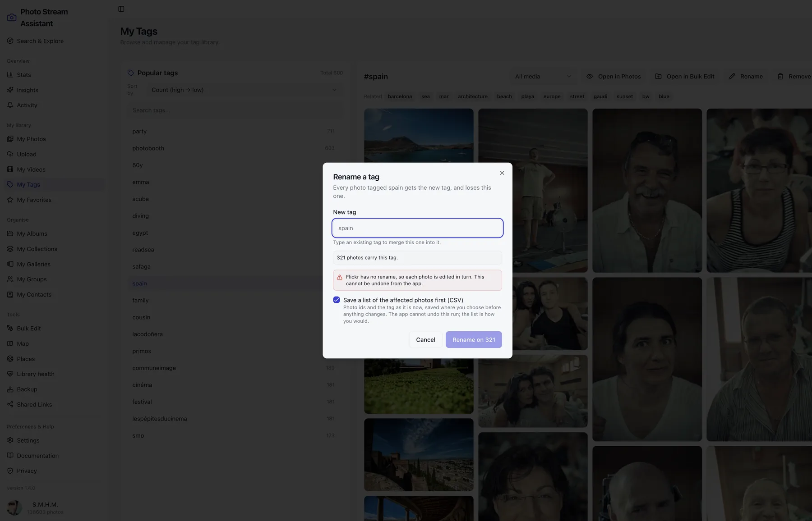Click the Bulk Edit tags icon

click(10, 328)
